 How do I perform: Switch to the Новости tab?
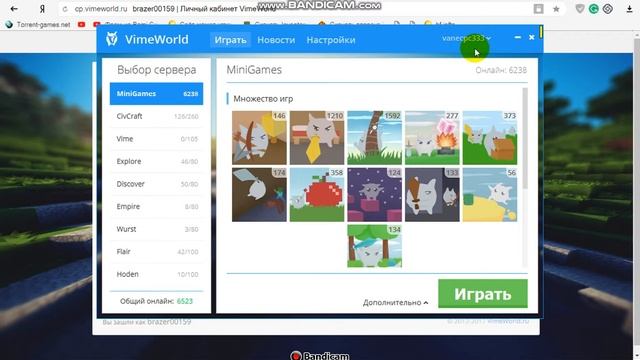coord(276,40)
